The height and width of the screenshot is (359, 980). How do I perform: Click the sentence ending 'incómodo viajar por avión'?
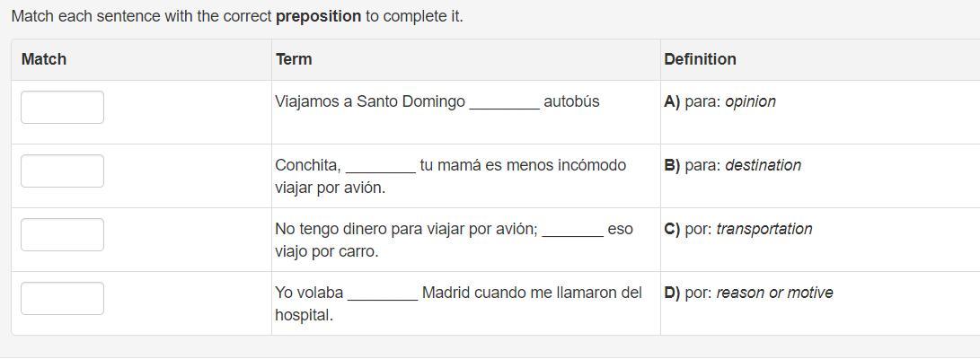point(450,176)
